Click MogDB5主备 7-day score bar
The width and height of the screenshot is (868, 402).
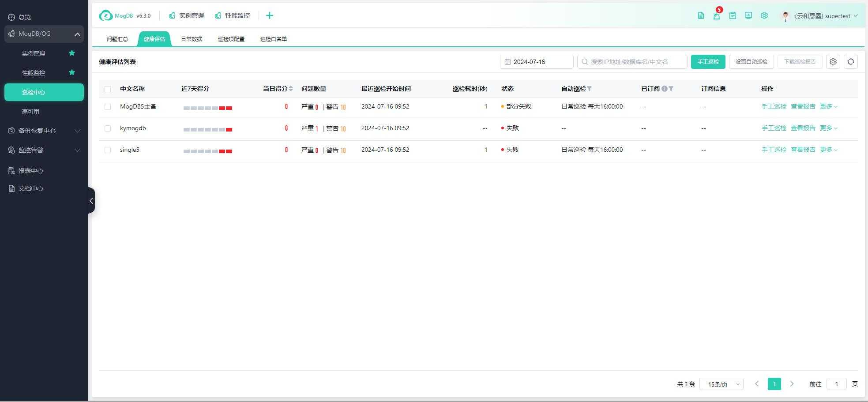tap(208, 108)
